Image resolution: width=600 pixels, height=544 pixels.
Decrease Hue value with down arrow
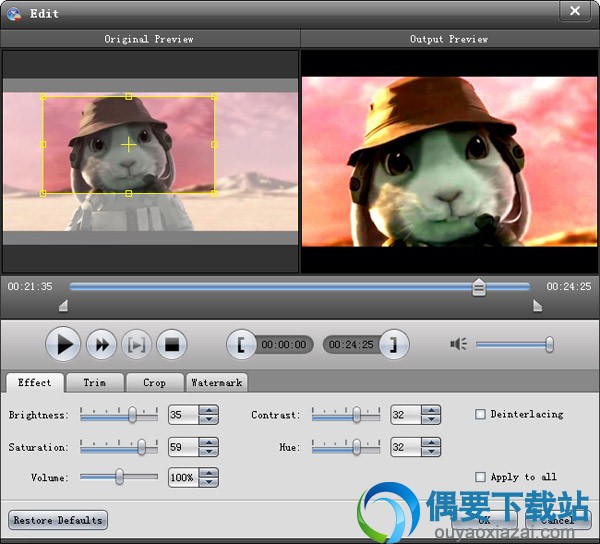(x=431, y=451)
